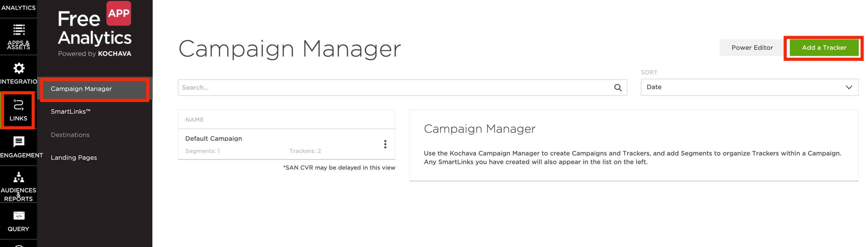Image resolution: width=868 pixels, height=247 pixels.
Task: Open the Query code icon
Action: click(18, 221)
